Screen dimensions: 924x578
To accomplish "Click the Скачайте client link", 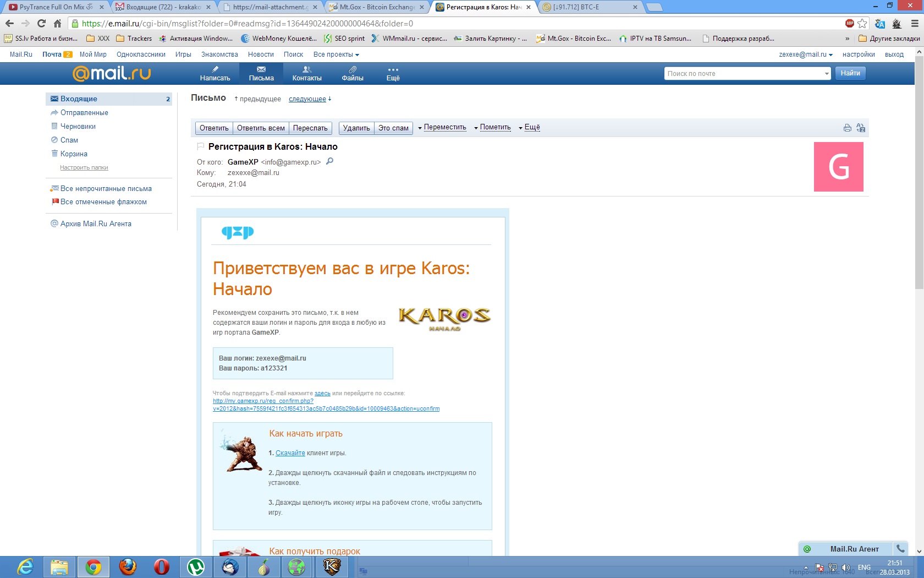I will pyautogui.click(x=290, y=453).
